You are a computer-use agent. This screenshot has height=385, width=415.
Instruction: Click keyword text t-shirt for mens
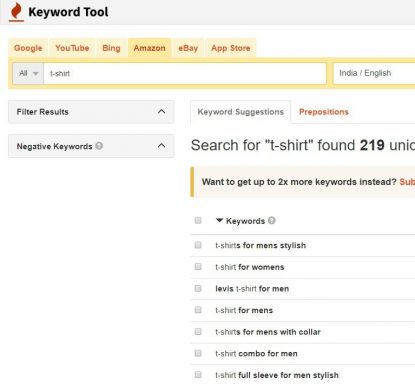(x=244, y=310)
